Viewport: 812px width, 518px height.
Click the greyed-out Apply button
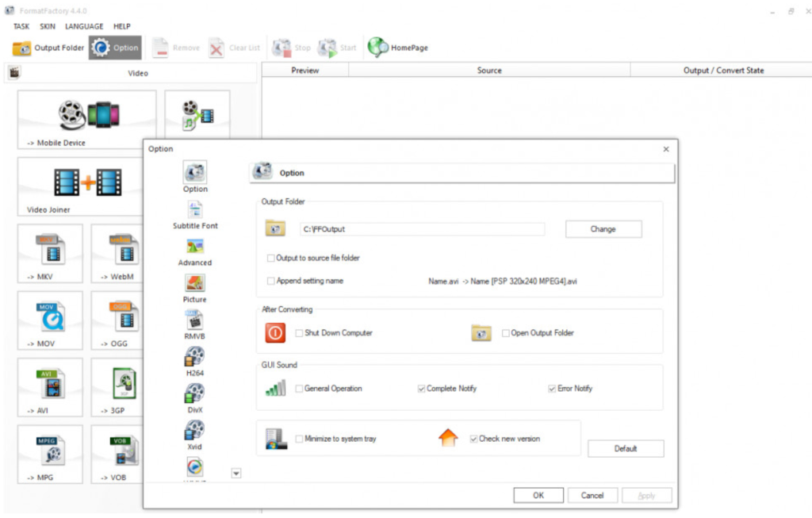[x=647, y=495]
